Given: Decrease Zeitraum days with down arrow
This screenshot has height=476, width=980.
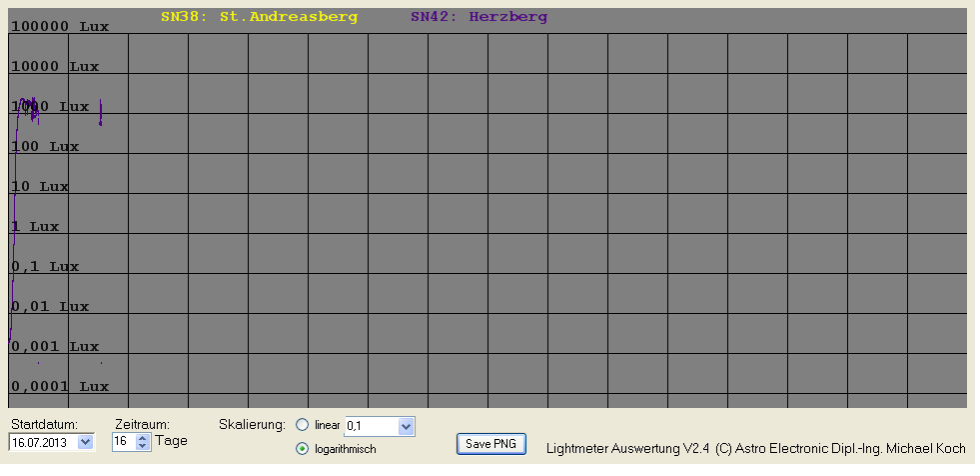Looking at the screenshot, I should [142, 445].
